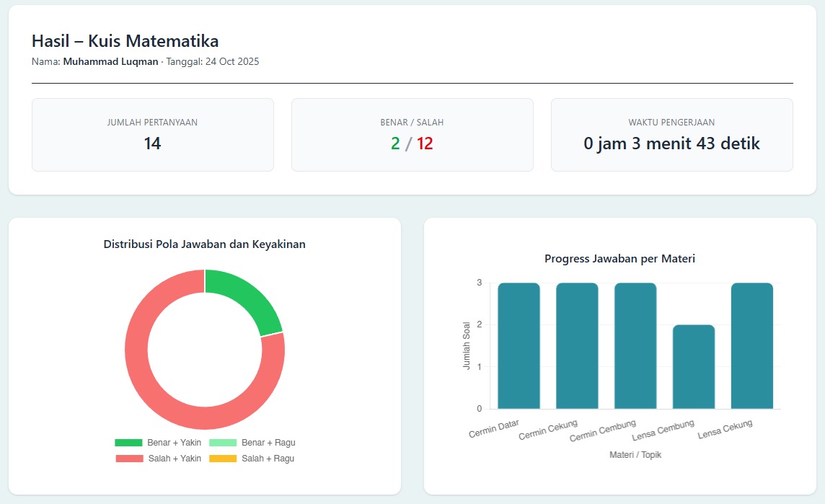The image size is (825, 504).
Task: Click the Cermin Datar bar
Action: click(519, 346)
